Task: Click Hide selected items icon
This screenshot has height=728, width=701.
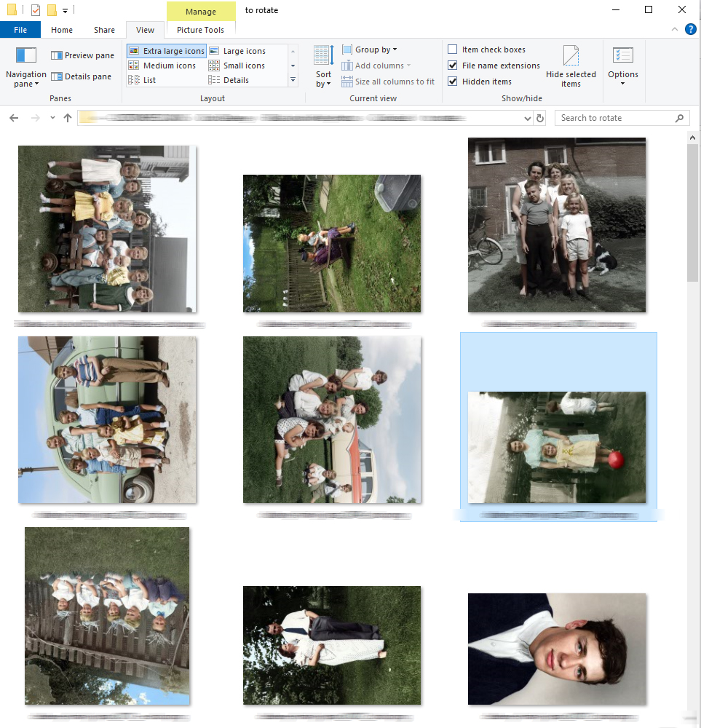Action: point(571,66)
